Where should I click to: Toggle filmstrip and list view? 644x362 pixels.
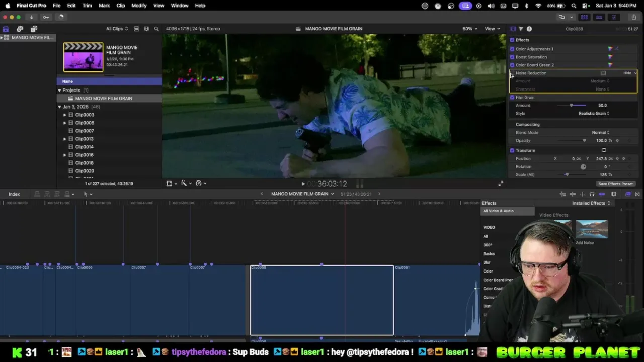(136, 29)
